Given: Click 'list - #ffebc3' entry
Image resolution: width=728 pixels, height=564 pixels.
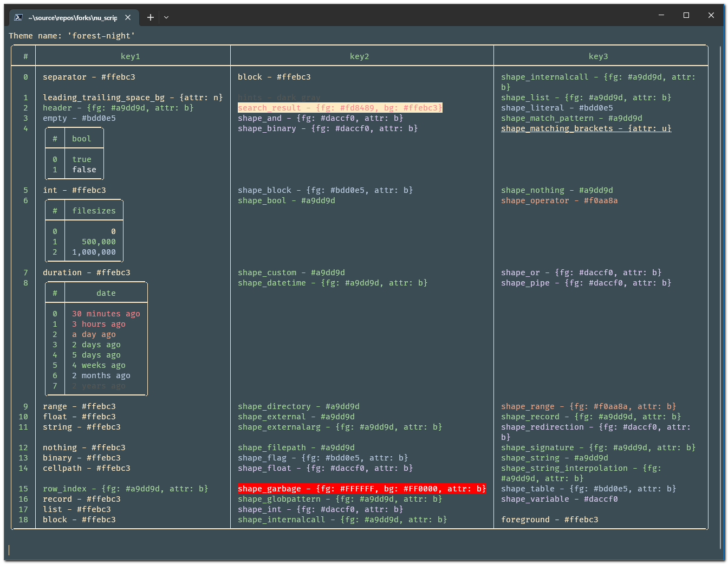Looking at the screenshot, I should [77, 509].
